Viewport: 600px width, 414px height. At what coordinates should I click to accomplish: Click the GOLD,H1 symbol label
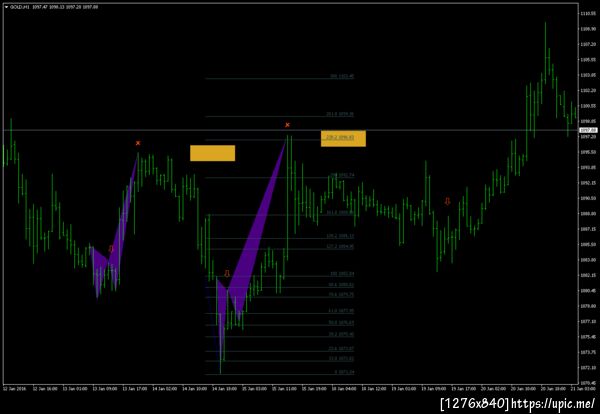click(20, 7)
